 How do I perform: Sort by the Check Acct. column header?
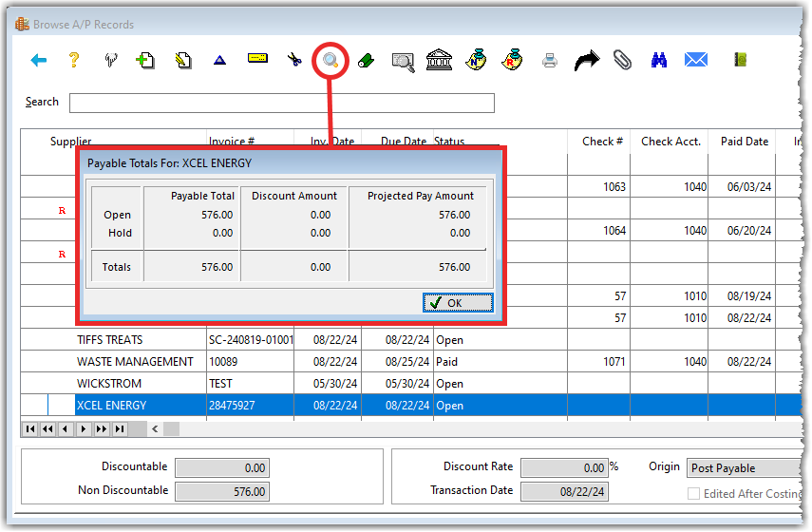670,142
